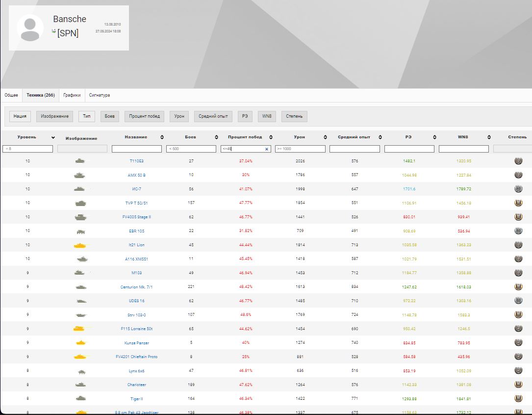The height and width of the screenshot is (415, 532).
Task: Open the Strv 103-0 tank link
Action: 136,315
